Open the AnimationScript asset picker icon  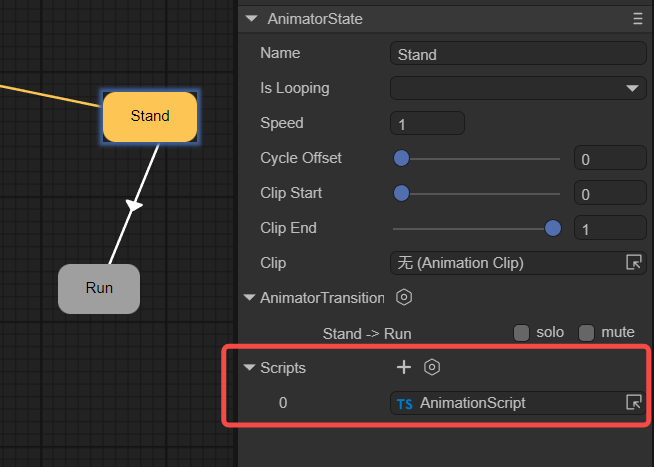633,403
